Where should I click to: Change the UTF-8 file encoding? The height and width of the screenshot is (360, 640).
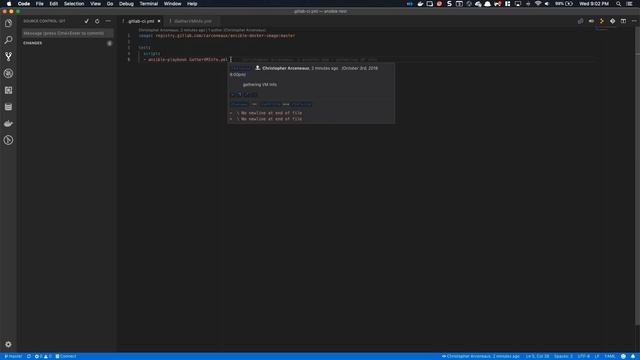583,356
